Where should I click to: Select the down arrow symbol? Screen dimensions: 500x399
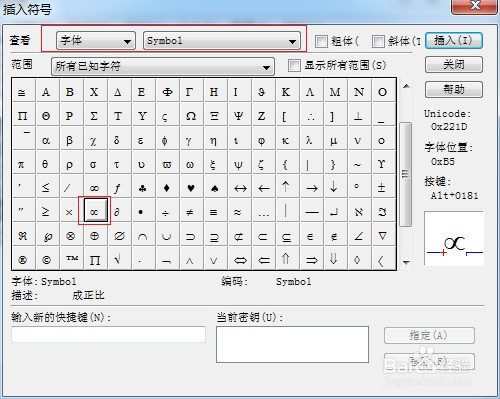(x=334, y=188)
